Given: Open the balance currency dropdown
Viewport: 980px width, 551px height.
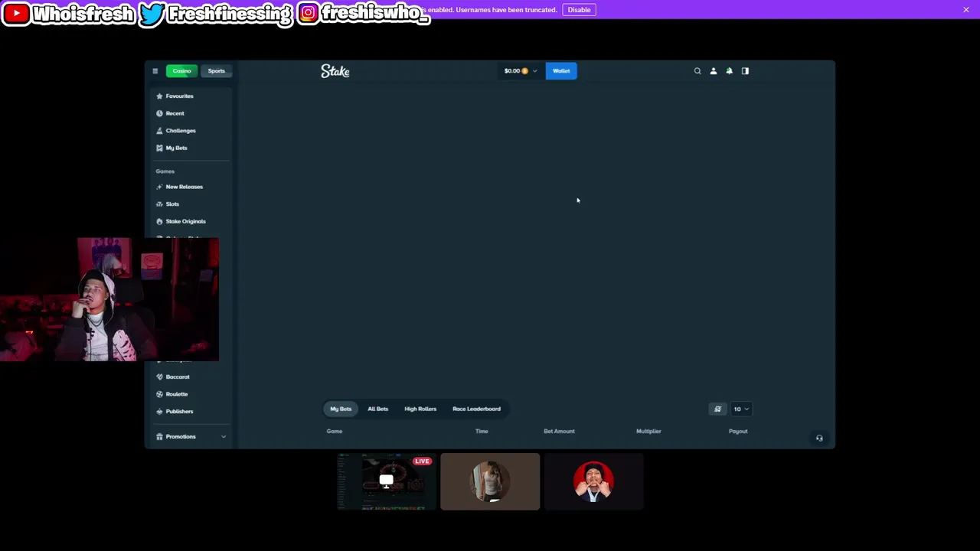Looking at the screenshot, I should tap(520, 71).
